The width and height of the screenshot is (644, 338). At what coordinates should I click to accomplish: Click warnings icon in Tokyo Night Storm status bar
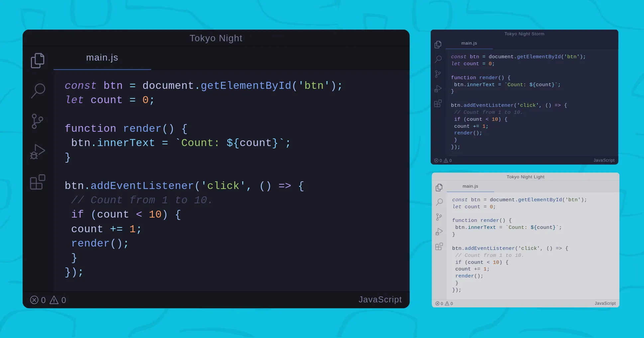(x=446, y=160)
